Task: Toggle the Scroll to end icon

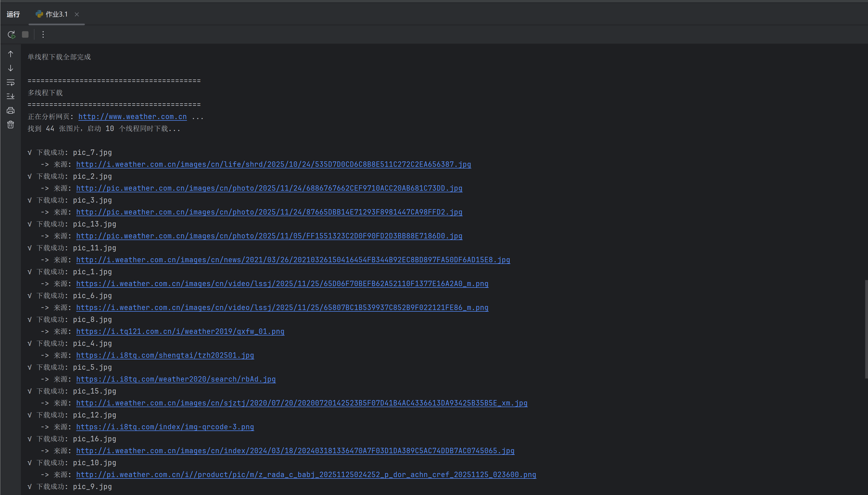Action: (x=11, y=96)
